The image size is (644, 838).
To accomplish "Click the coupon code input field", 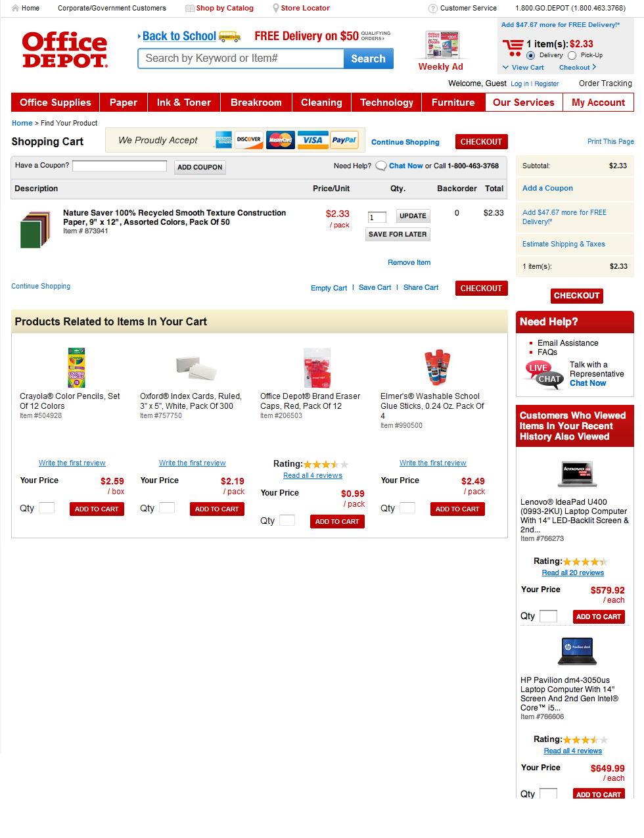I will point(120,166).
